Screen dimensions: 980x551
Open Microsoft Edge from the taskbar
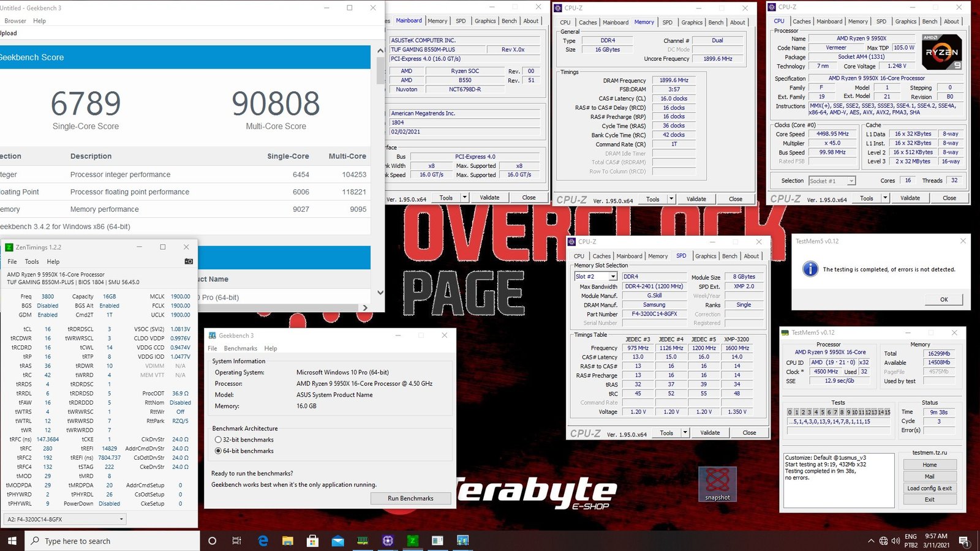tap(263, 541)
